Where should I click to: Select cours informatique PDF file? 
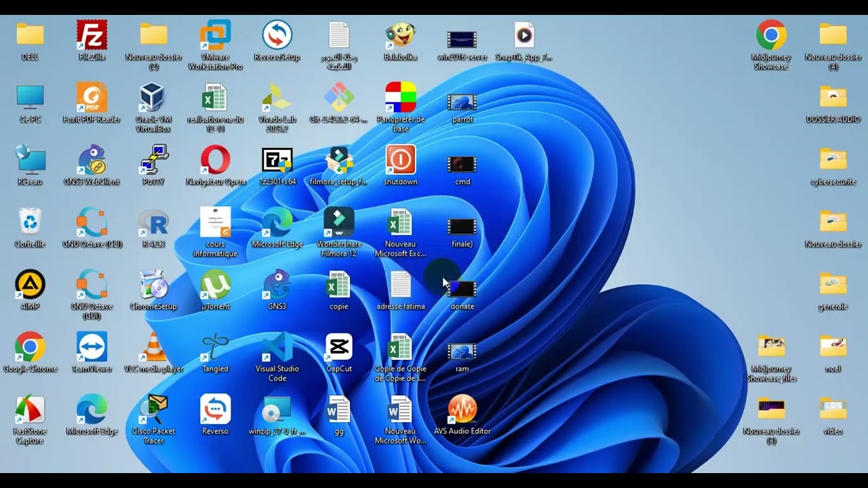pos(215,222)
